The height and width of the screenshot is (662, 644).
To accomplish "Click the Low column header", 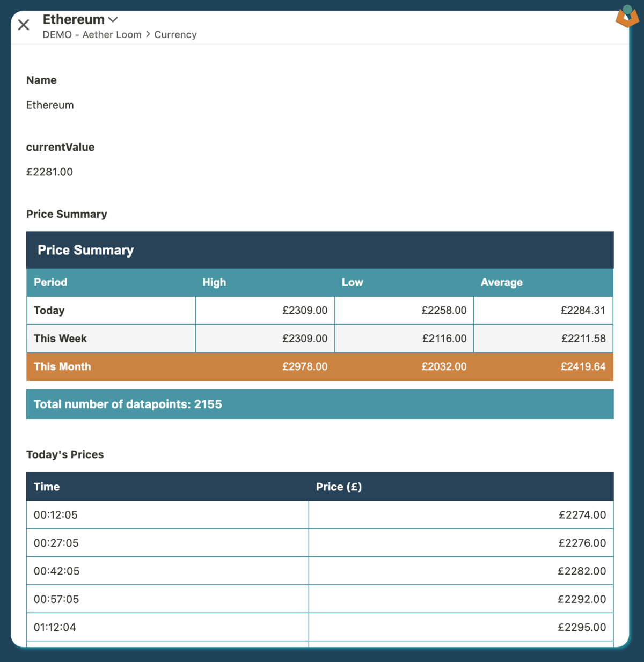I will [352, 282].
